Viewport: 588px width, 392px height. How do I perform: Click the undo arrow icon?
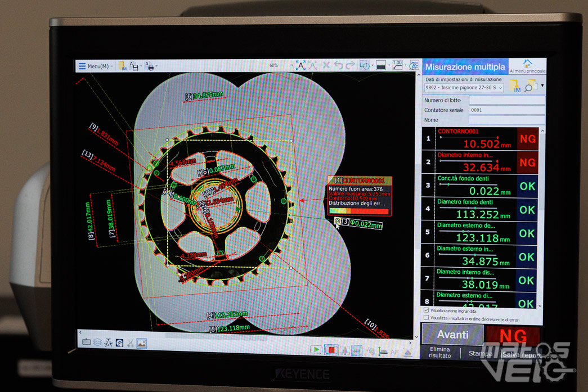click(x=338, y=66)
